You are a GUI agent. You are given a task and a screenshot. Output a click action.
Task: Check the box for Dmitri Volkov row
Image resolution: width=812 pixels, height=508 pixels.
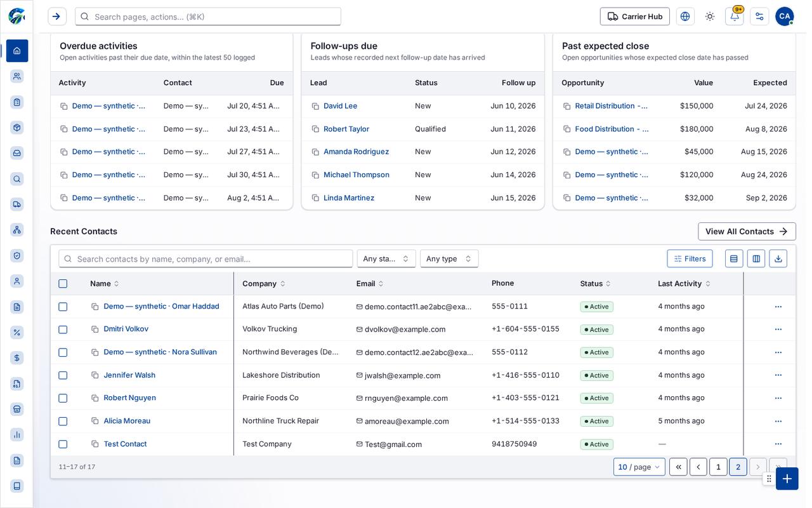(x=63, y=330)
